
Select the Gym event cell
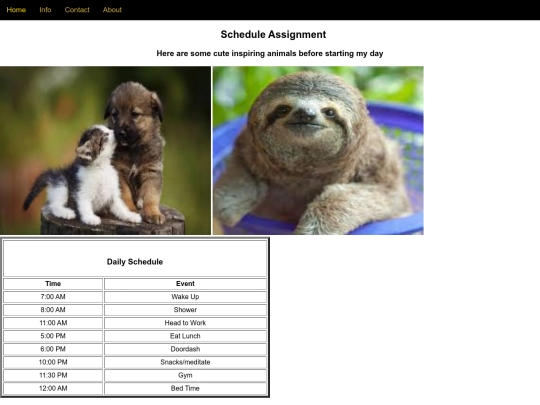pos(185,375)
